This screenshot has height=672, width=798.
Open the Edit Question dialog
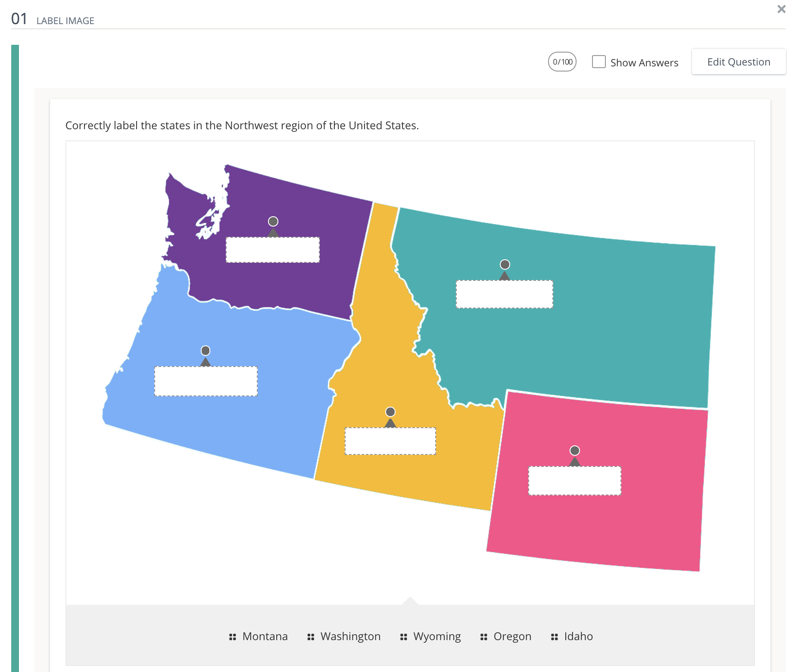click(x=739, y=62)
